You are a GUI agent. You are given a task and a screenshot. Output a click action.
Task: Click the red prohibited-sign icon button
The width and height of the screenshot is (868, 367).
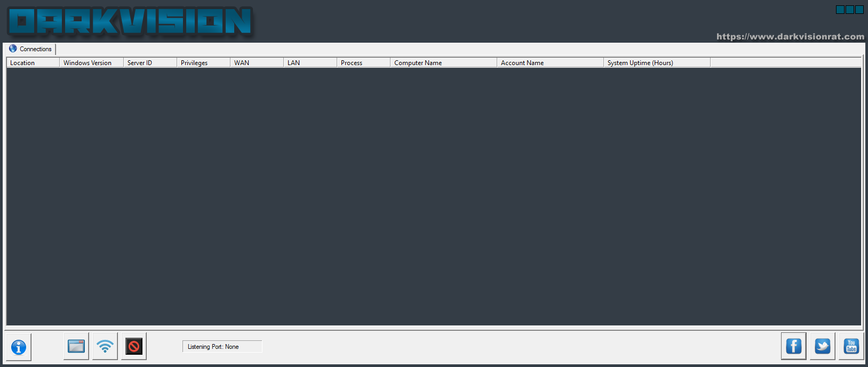[x=134, y=346]
